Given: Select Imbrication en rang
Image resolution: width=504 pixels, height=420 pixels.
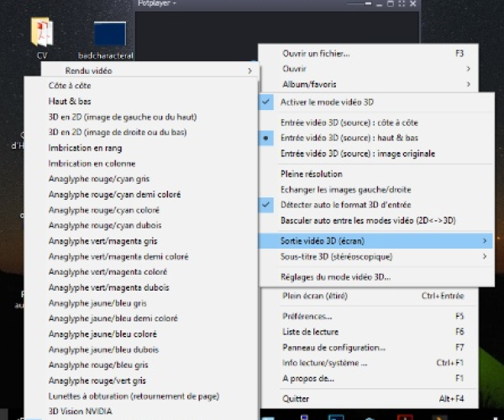Looking at the screenshot, I should tap(141, 148).
